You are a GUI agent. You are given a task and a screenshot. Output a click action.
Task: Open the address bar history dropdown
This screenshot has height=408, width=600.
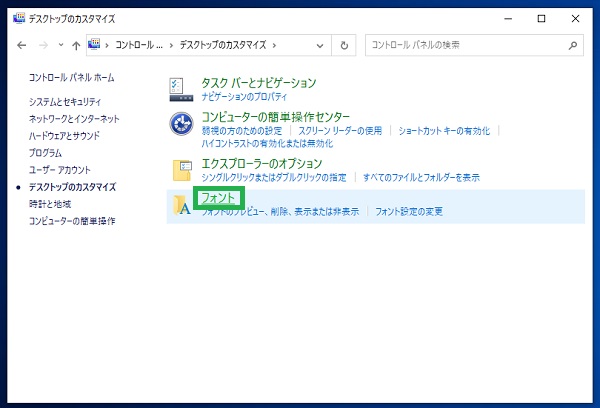[x=320, y=46]
